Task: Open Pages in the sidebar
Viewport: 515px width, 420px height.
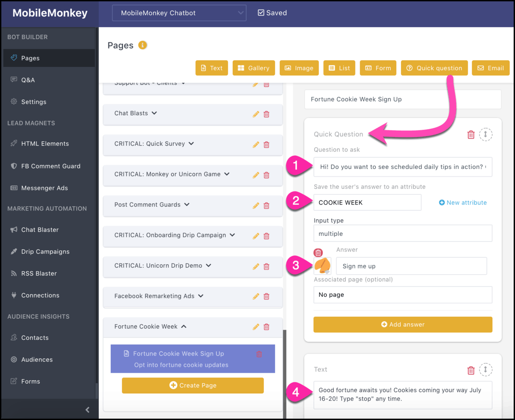Action: pos(49,58)
